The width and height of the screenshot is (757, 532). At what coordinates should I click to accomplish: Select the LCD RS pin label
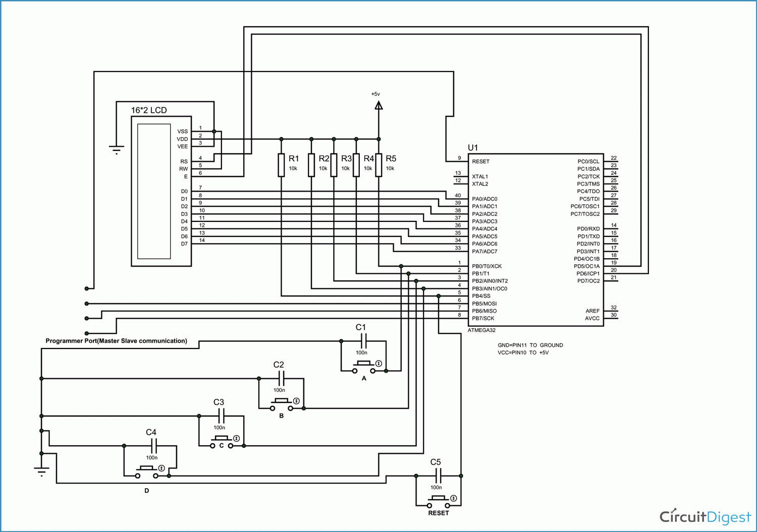tap(184, 162)
